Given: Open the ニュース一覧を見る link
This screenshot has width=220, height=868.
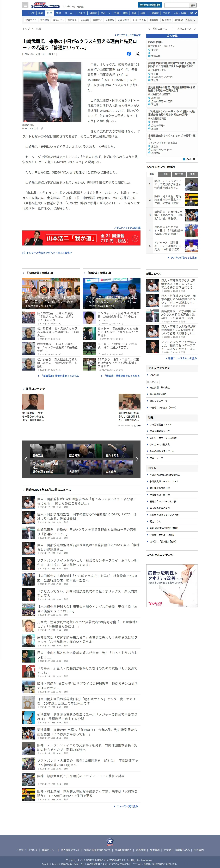Looking at the screenshot, I should (x=126, y=806).
